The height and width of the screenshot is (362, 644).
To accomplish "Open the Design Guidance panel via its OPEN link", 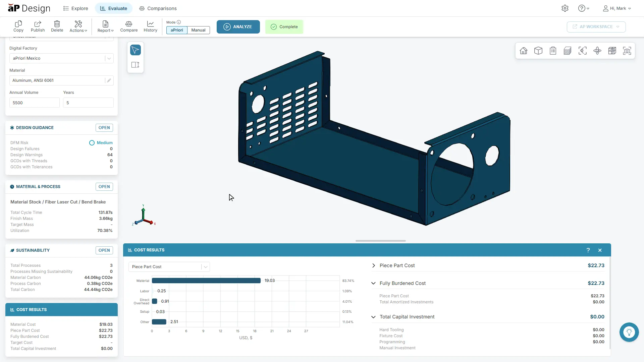I will (x=104, y=128).
